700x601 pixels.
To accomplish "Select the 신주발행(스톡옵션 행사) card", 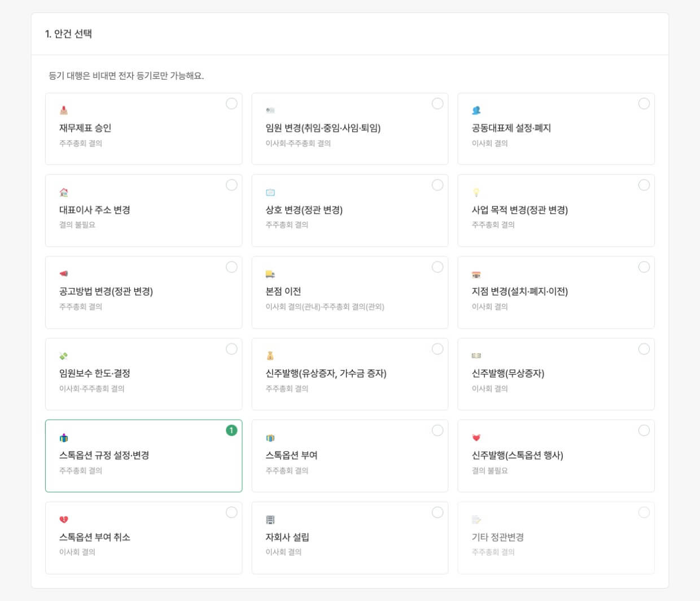I will click(x=557, y=456).
